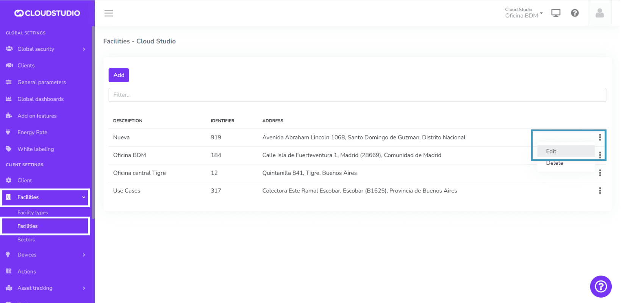The height and width of the screenshot is (303, 644).
Task: Click the General parameters sliders icon
Action: point(9,82)
